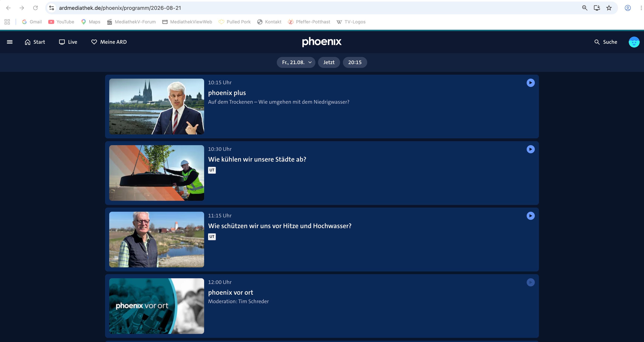
Task: Open the phoenix vor ort thumbnail
Action: pos(156,306)
